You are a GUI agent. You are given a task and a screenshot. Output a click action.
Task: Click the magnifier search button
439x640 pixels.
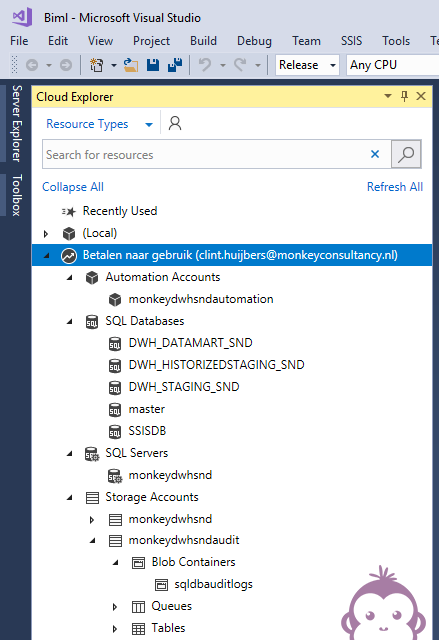click(x=406, y=154)
